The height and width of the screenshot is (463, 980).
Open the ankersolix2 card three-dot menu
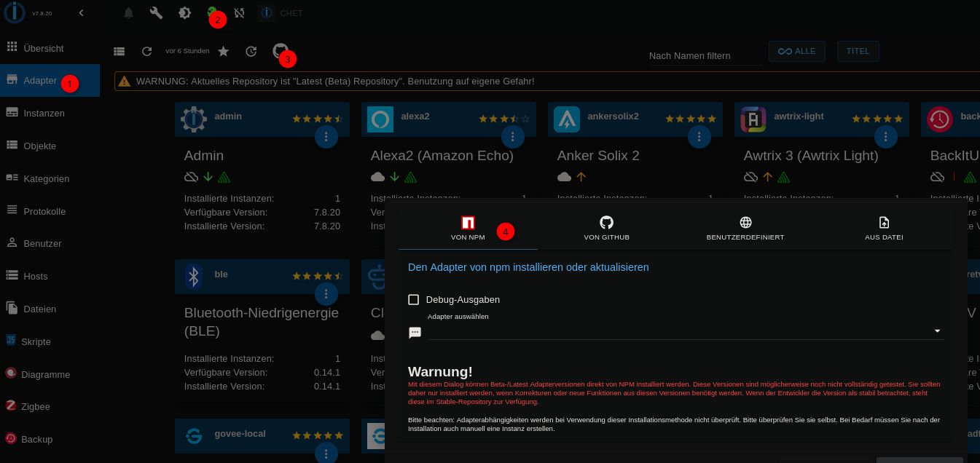click(699, 136)
